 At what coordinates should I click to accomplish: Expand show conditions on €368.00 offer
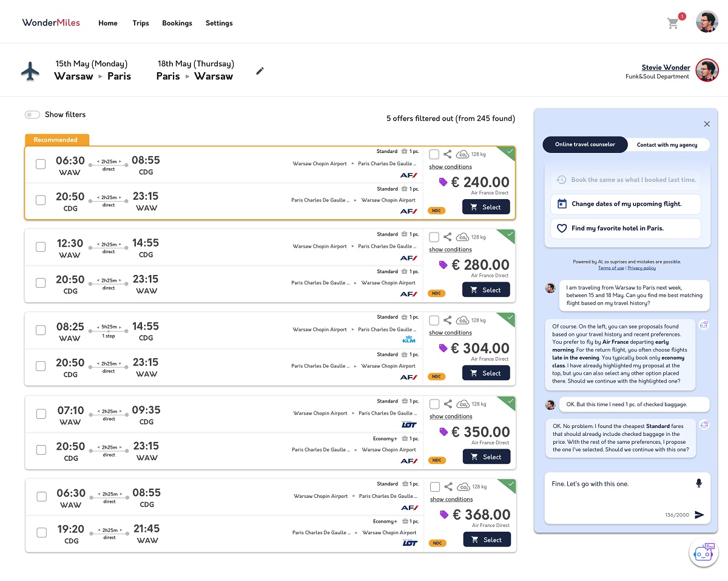click(451, 500)
